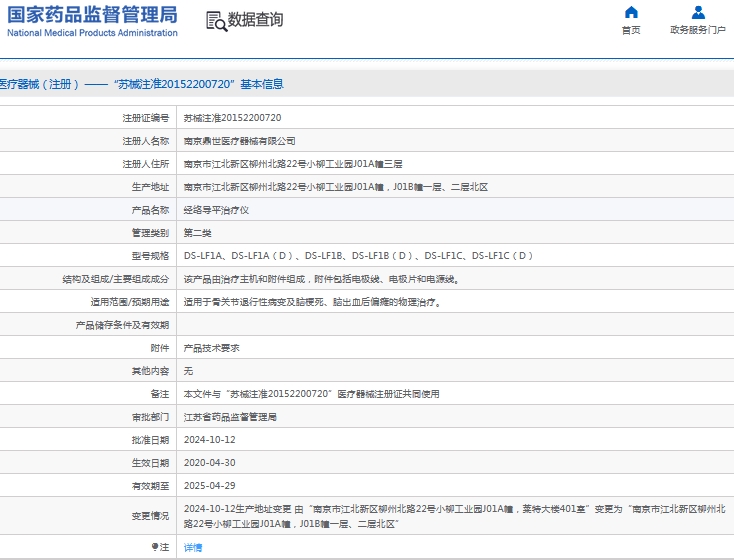This screenshot has width=734, height=560.
Task: Click the 产品储存条件及有效期 row label
Action: (122, 325)
